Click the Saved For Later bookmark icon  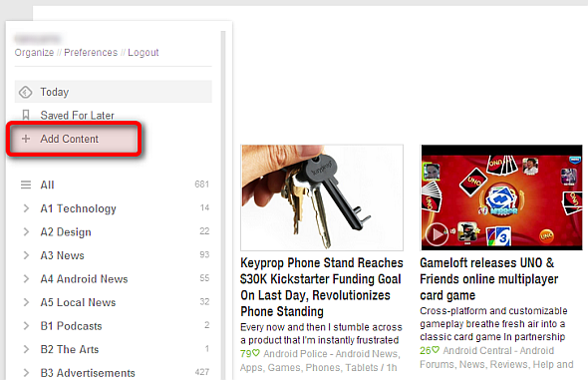[x=26, y=115]
